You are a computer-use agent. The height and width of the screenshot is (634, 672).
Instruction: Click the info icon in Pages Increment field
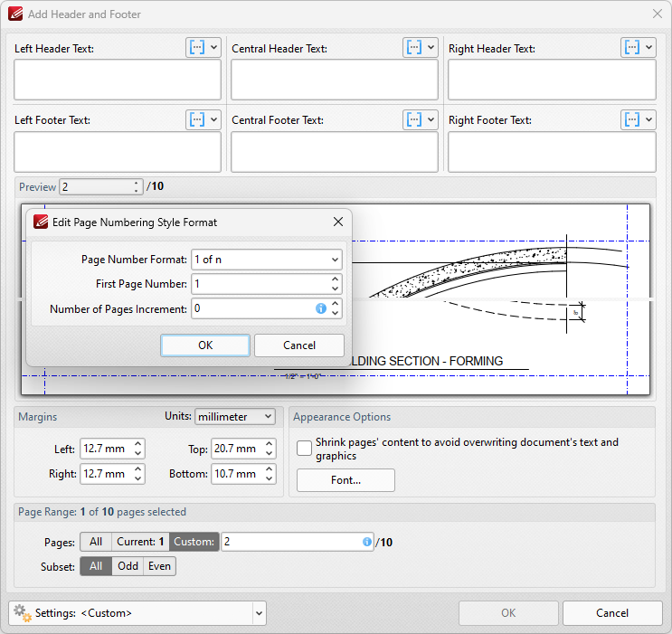pos(321,308)
